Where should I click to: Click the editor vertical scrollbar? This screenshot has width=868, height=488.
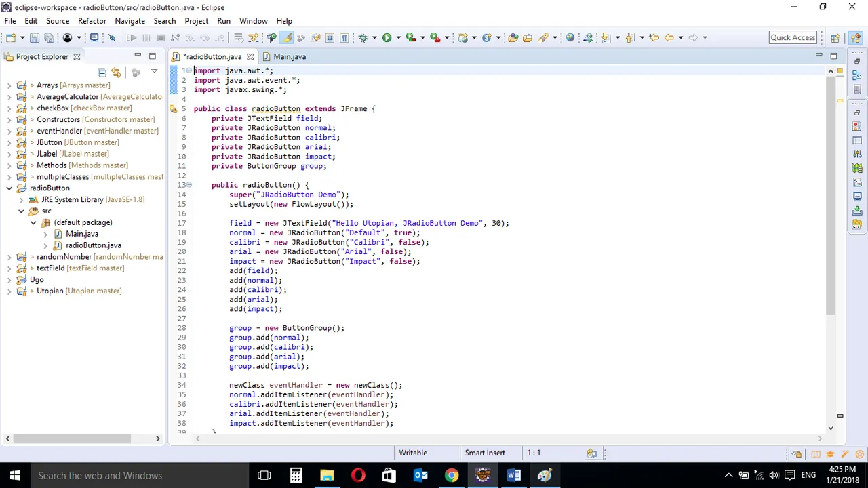831,197
